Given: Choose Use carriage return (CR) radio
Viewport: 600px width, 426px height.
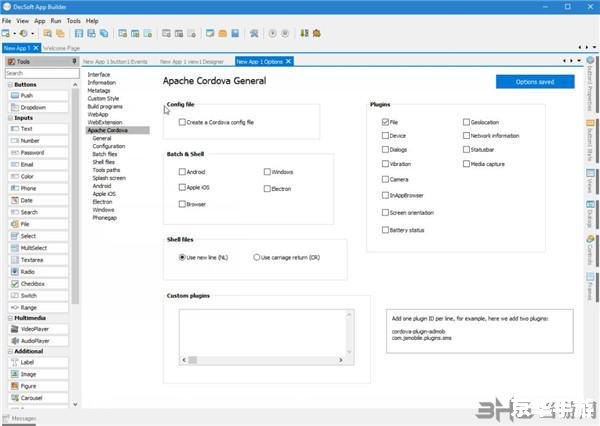Looking at the screenshot, I should click(x=256, y=257).
